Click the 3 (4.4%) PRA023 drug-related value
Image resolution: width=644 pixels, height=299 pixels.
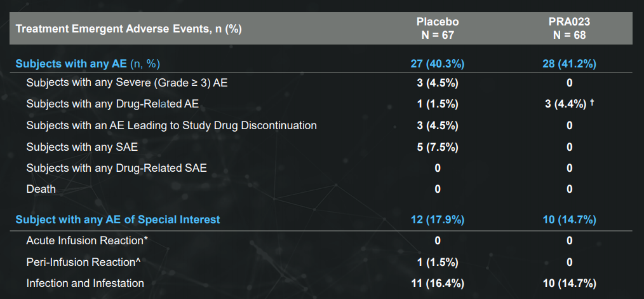coord(566,104)
